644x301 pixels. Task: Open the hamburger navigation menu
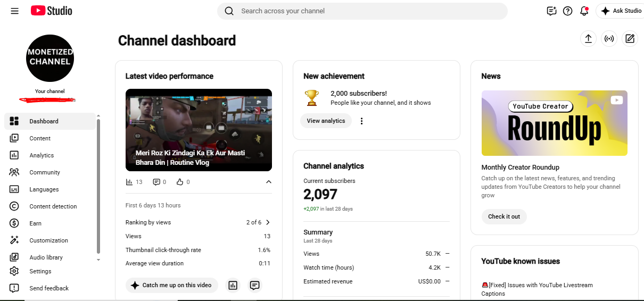click(14, 11)
